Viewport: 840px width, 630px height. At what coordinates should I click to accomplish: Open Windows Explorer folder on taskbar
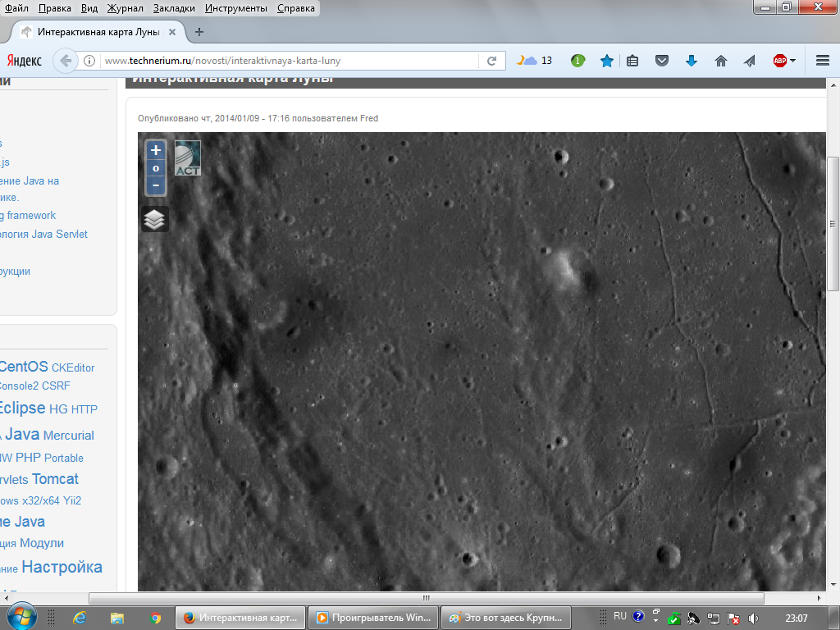coord(116,619)
